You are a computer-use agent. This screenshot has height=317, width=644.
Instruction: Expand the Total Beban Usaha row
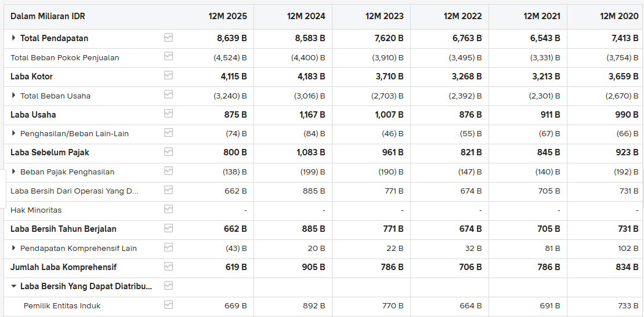click(x=13, y=96)
